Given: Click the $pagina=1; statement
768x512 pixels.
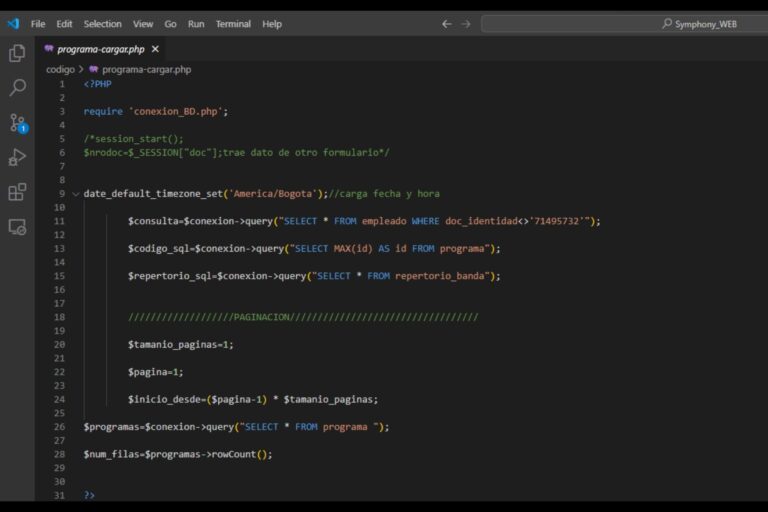Looking at the screenshot, I should click(156, 372).
